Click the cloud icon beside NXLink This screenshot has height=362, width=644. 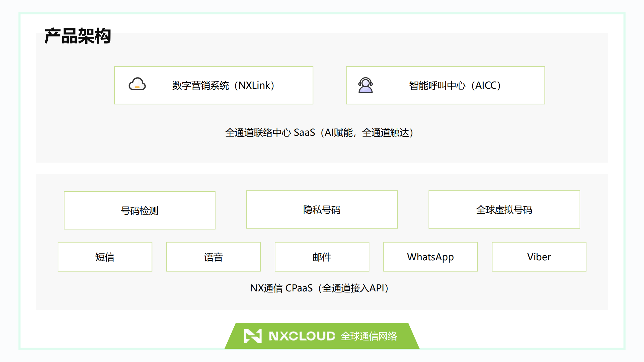pyautogui.click(x=137, y=84)
